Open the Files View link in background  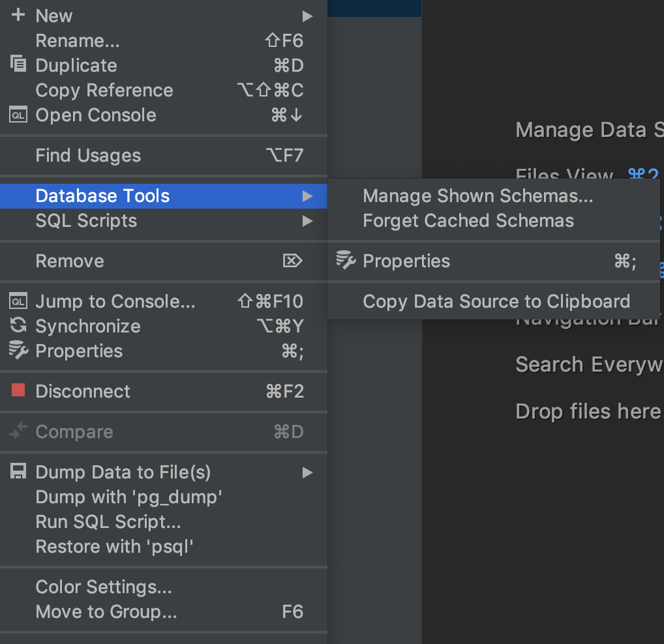tap(564, 175)
